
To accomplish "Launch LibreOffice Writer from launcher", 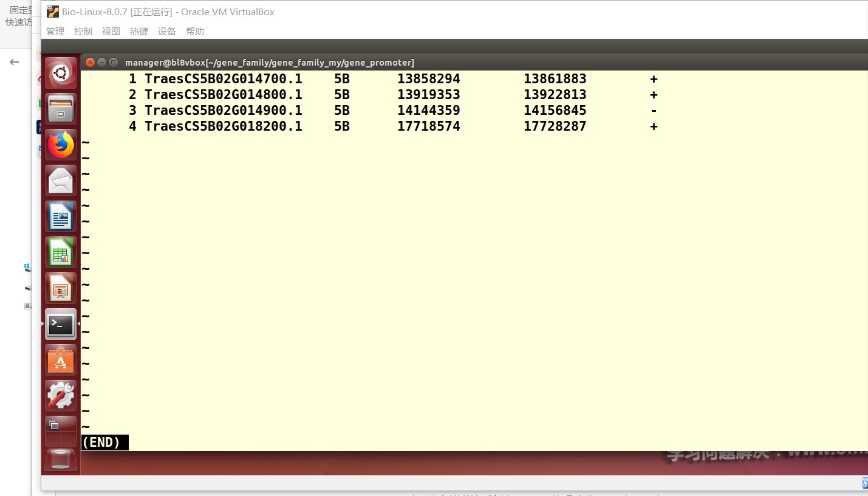I will (61, 216).
